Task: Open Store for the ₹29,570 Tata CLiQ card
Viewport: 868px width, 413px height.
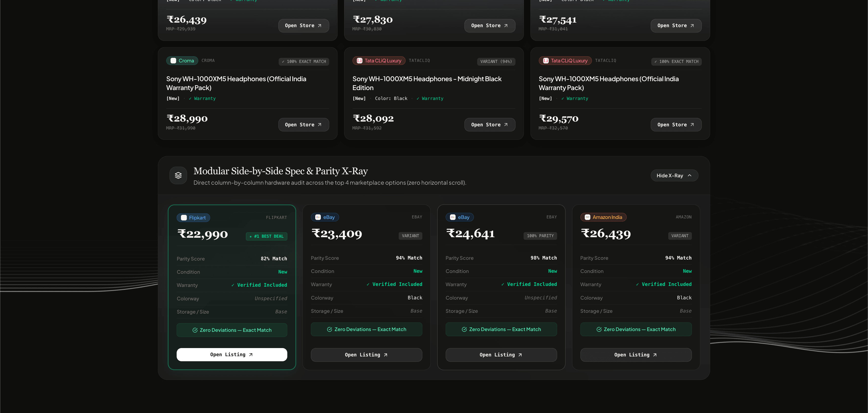Action: tap(676, 125)
